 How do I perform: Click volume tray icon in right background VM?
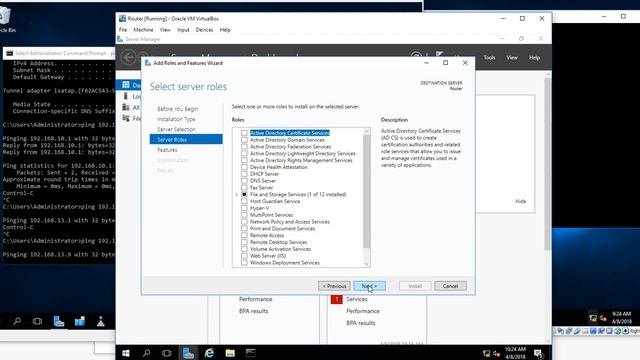click(603, 318)
